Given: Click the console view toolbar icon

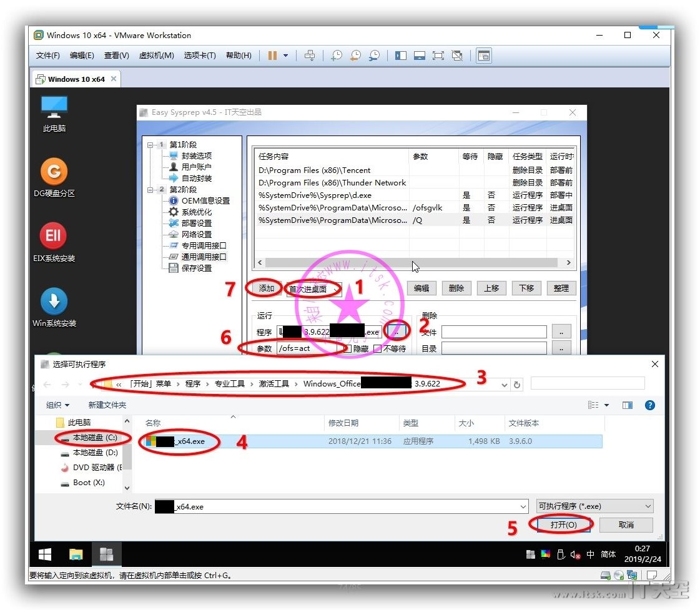Looking at the screenshot, I should tap(483, 56).
